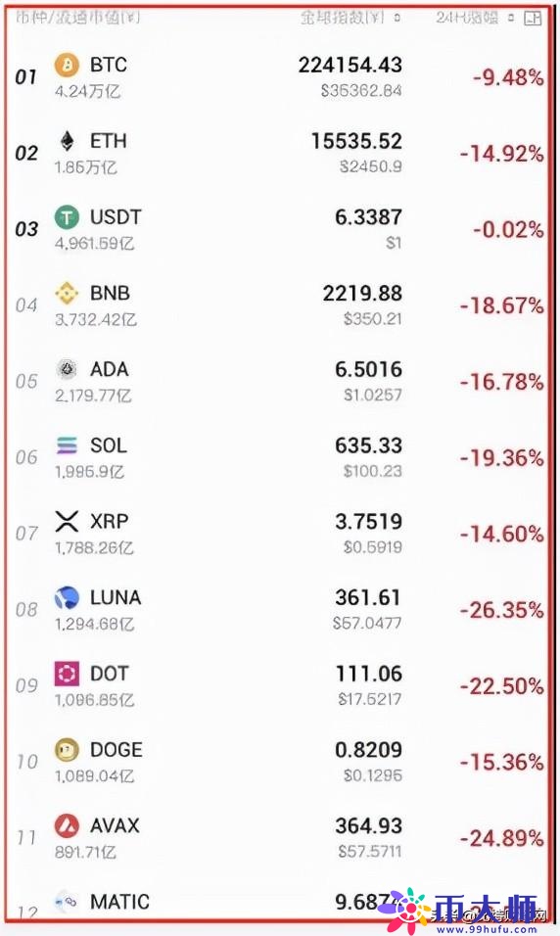Select the BTC price 224154.43
The height and width of the screenshot is (936, 560).
point(350,65)
